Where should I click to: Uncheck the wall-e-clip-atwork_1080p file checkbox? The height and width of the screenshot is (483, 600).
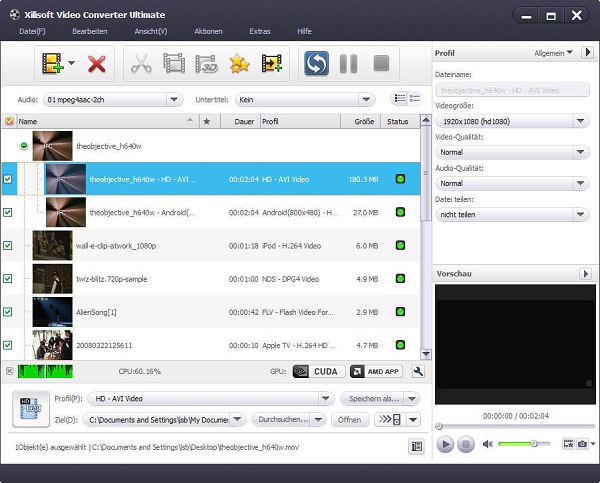pos(9,246)
